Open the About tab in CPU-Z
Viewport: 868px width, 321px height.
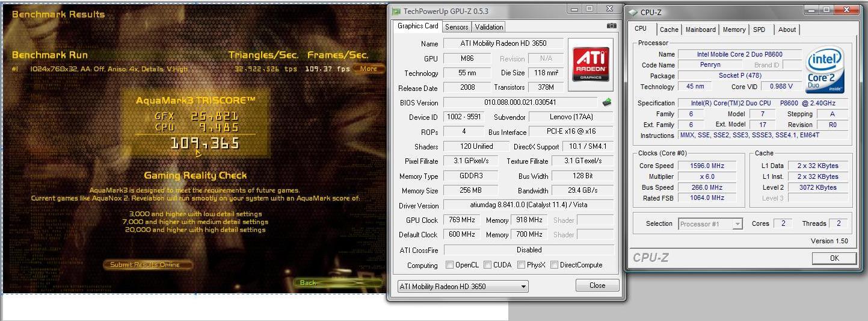[x=787, y=30]
